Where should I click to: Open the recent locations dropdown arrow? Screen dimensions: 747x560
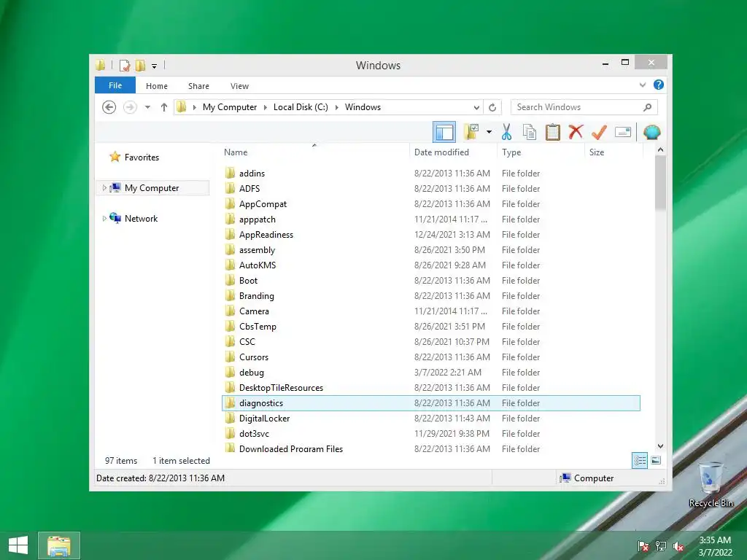click(147, 107)
